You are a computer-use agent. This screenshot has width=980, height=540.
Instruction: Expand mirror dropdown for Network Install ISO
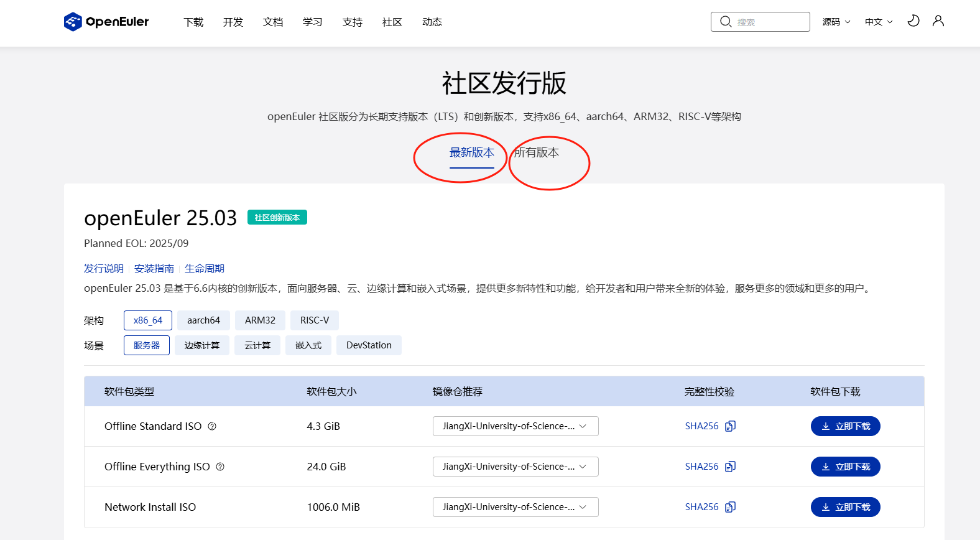pyautogui.click(x=515, y=507)
